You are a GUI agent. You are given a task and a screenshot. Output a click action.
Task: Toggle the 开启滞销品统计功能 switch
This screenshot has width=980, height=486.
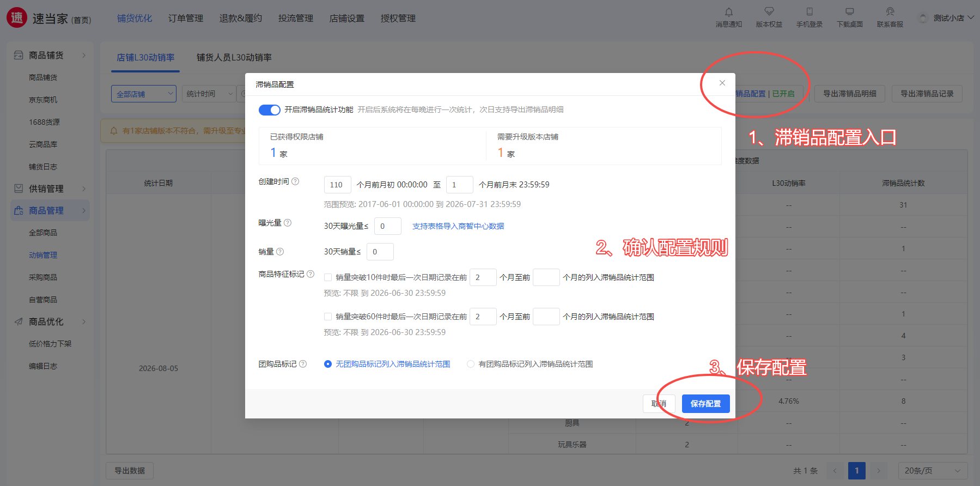[270, 110]
